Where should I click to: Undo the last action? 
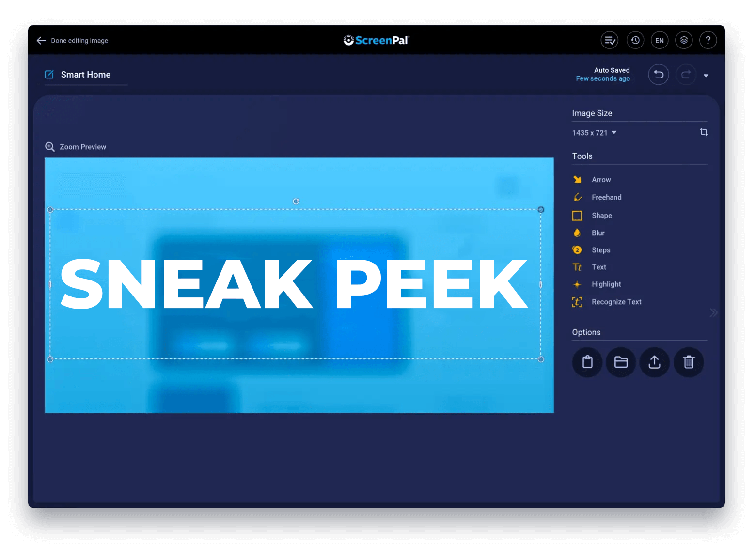click(659, 74)
